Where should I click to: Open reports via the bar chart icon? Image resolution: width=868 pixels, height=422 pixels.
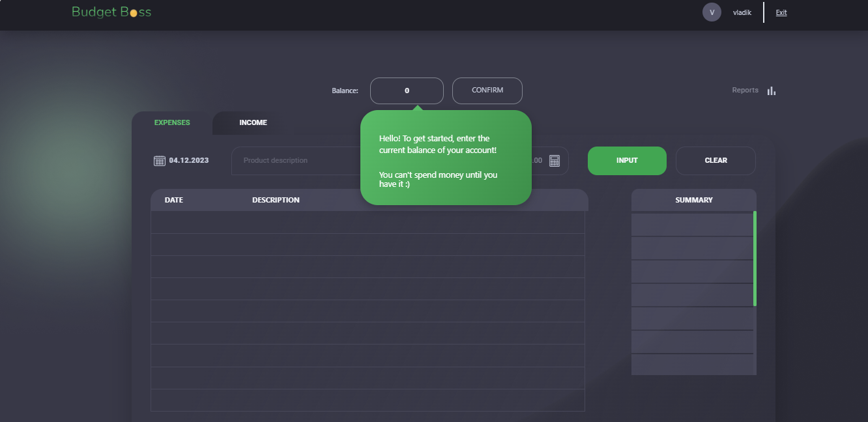(x=772, y=91)
